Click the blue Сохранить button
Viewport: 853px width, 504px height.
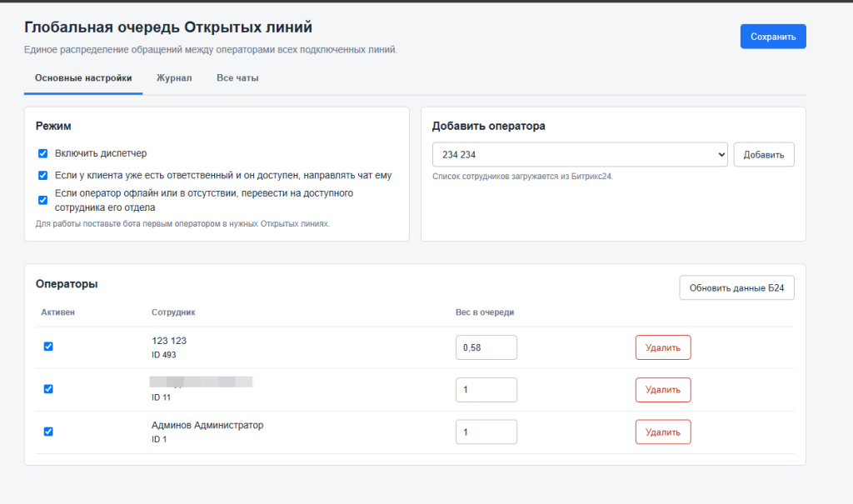(x=772, y=37)
